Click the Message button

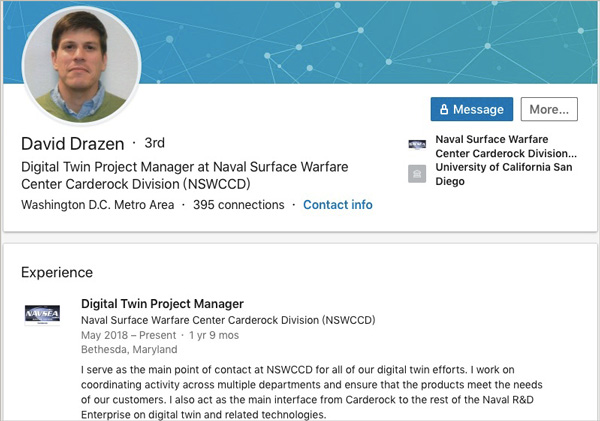(471, 109)
